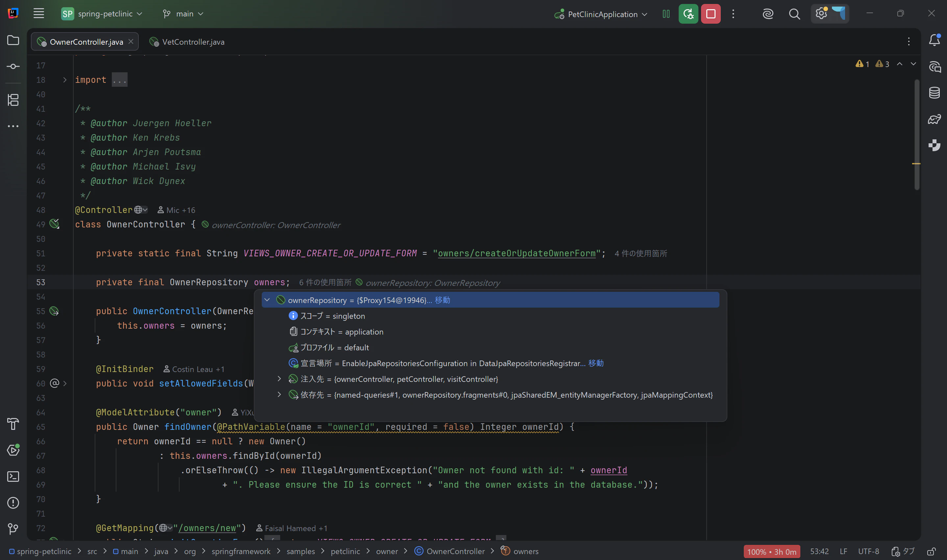This screenshot has height=560, width=947.
Task: Open spring-petclinic project dropdown
Action: tap(102, 14)
